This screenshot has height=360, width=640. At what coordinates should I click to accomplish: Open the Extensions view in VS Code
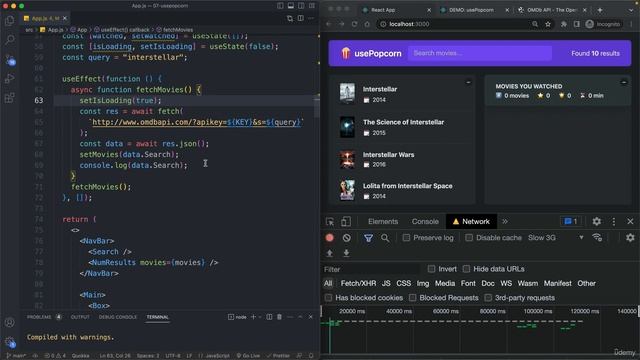(9, 98)
